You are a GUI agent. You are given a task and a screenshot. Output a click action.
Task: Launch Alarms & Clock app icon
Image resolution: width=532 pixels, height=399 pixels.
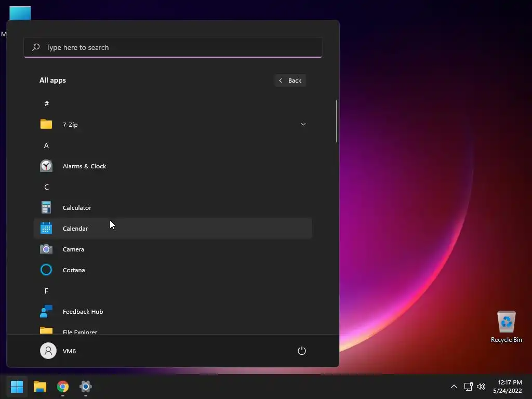46,166
